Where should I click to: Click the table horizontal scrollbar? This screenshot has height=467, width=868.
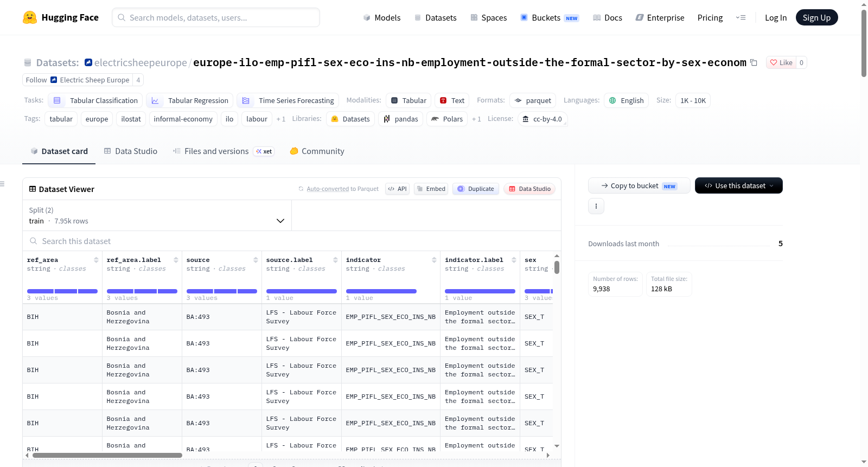pos(107,455)
